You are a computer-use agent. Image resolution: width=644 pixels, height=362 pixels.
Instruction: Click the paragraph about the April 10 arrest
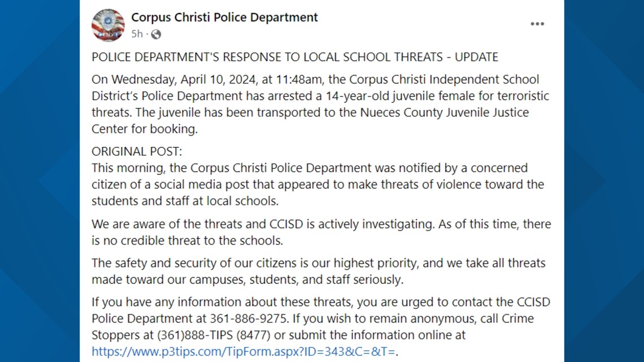316,104
